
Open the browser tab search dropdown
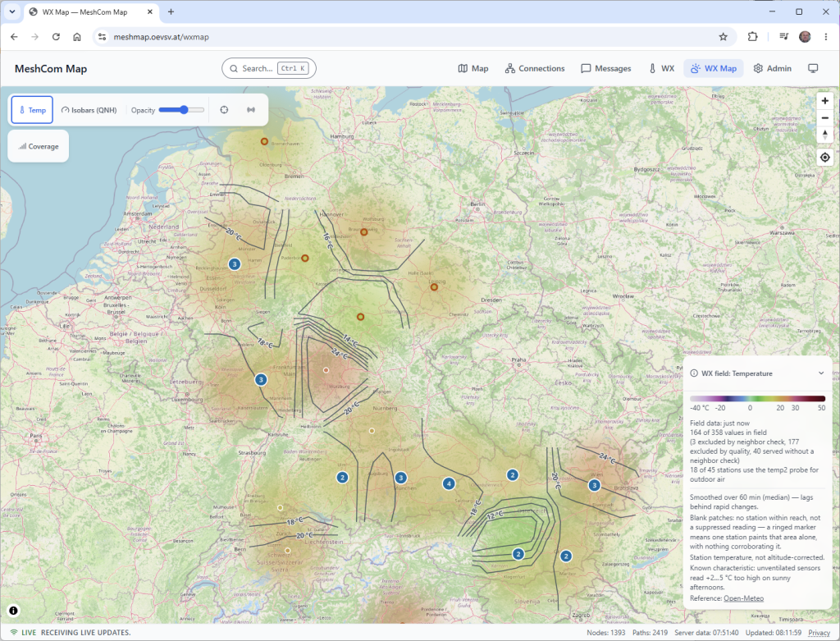pos(11,11)
